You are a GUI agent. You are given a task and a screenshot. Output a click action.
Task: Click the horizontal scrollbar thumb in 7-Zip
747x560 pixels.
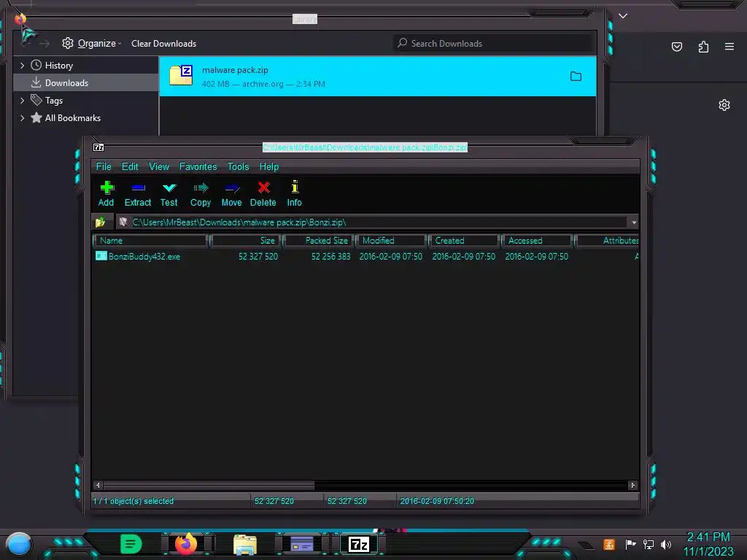pyautogui.click(x=209, y=485)
